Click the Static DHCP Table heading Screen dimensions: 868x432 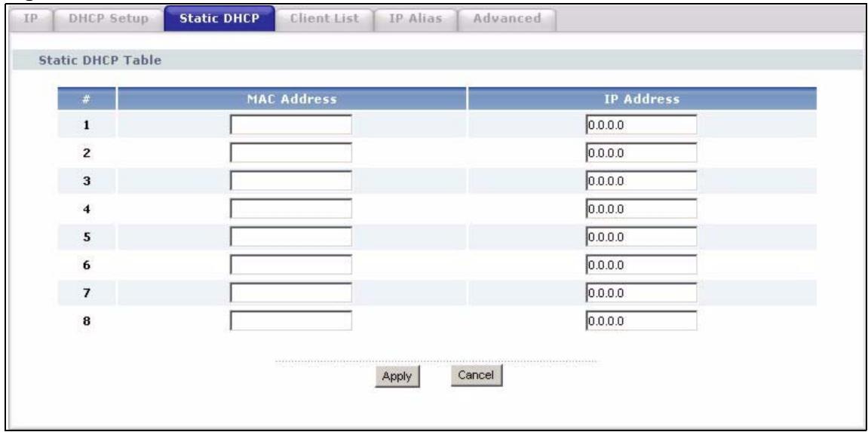[99, 60]
